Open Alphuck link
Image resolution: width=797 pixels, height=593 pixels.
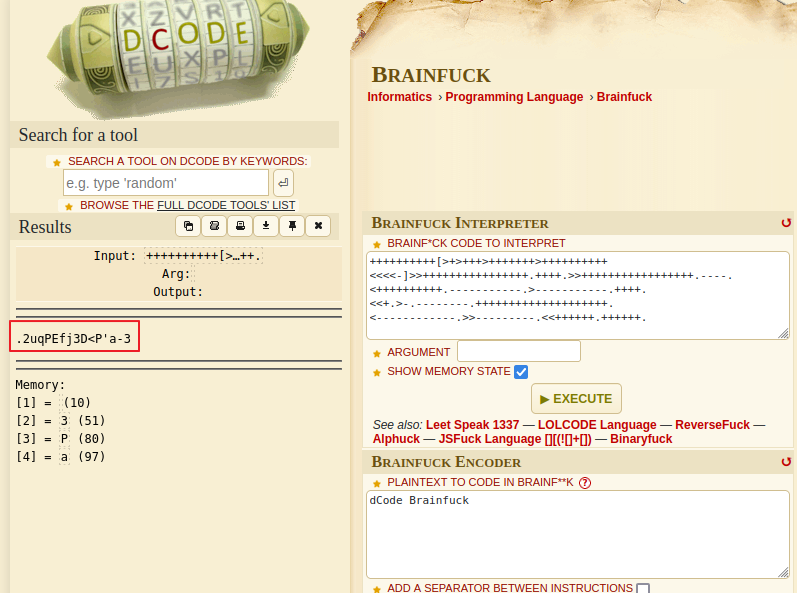[396, 439]
